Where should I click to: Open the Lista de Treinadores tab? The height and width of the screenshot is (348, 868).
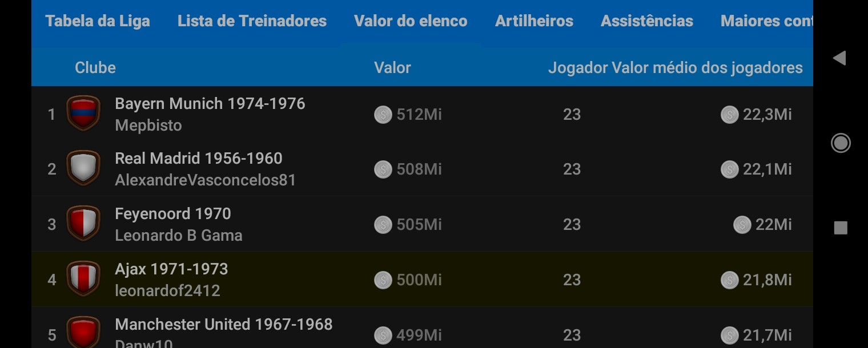point(252,21)
